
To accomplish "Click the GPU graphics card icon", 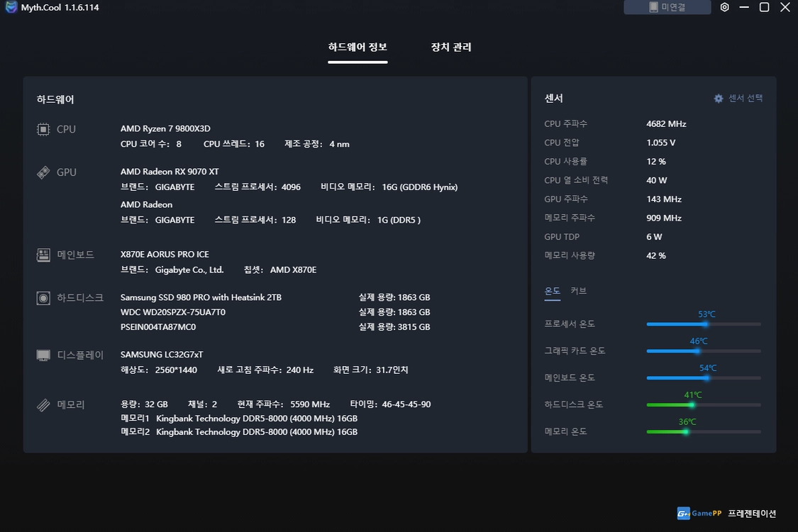I will [x=43, y=172].
